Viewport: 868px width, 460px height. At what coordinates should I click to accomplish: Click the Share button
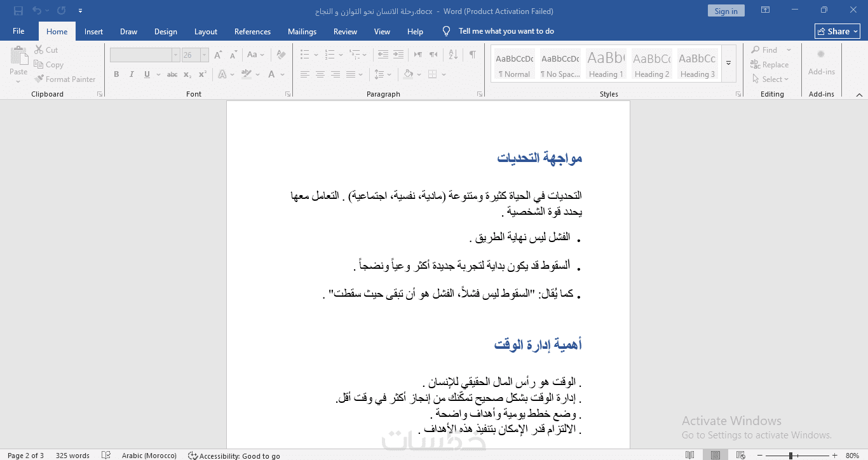[x=837, y=31]
